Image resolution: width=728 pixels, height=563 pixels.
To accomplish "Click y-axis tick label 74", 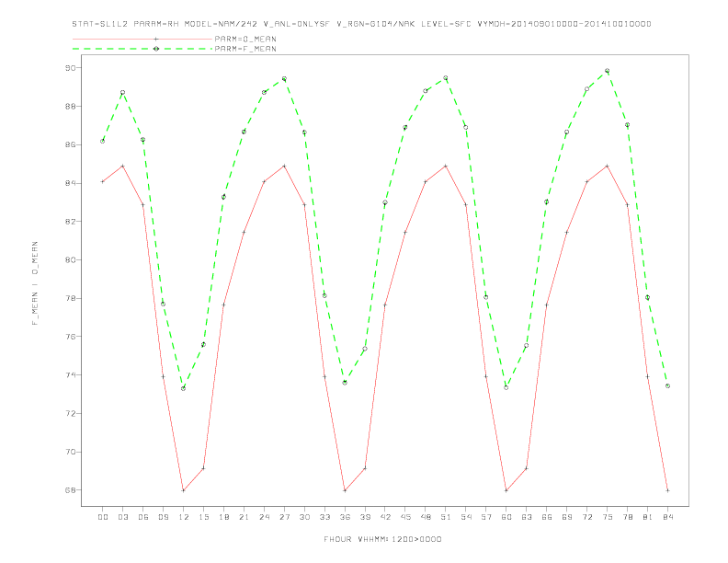I will coord(70,375).
